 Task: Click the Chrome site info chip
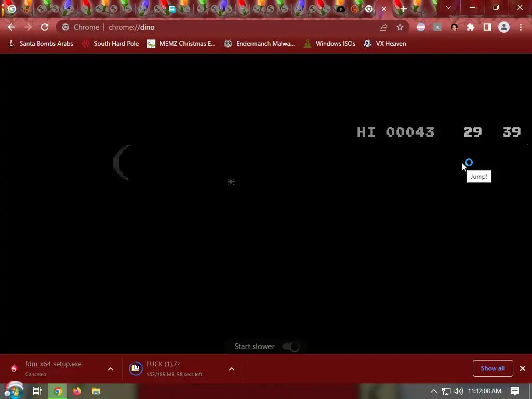pos(81,27)
